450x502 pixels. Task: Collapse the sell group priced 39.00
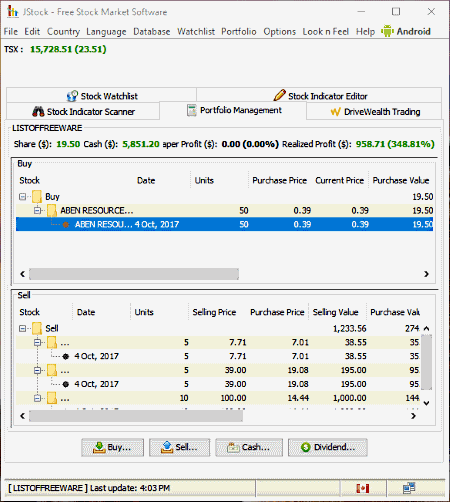(x=37, y=370)
